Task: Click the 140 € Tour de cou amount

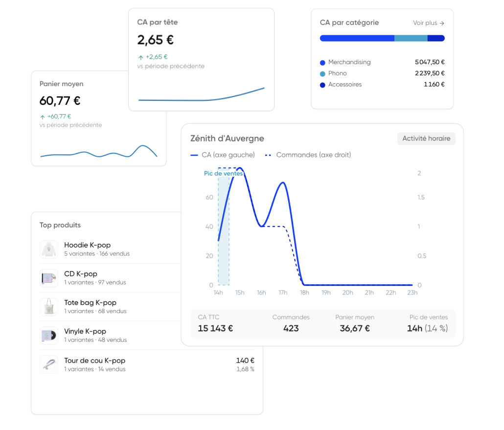Action: coord(245,360)
